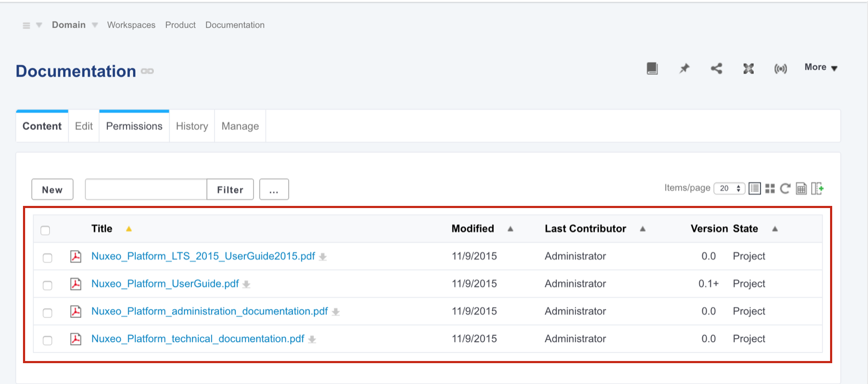
Task: Click the add columns icon
Action: [x=817, y=188]
